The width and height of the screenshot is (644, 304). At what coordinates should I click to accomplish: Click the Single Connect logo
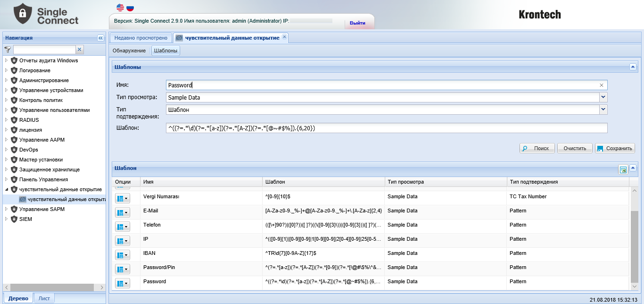(46, 14)
